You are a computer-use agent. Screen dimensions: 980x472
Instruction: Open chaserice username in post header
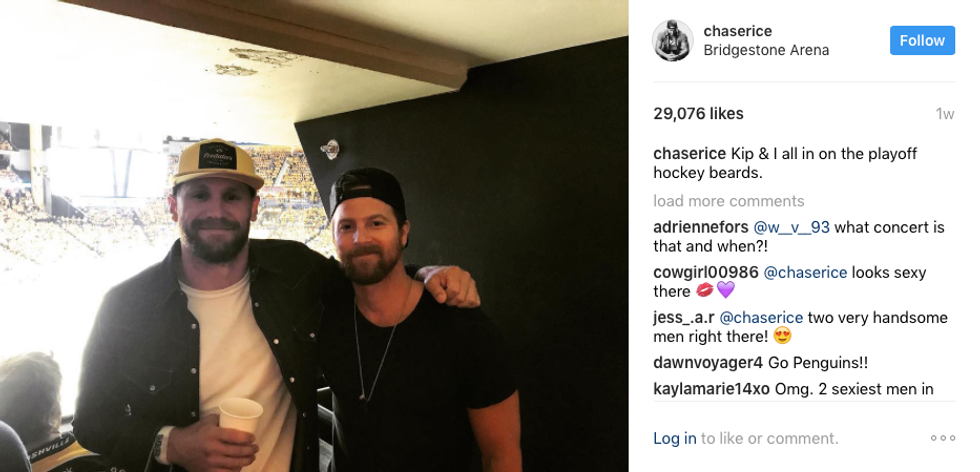pos(738,31)
